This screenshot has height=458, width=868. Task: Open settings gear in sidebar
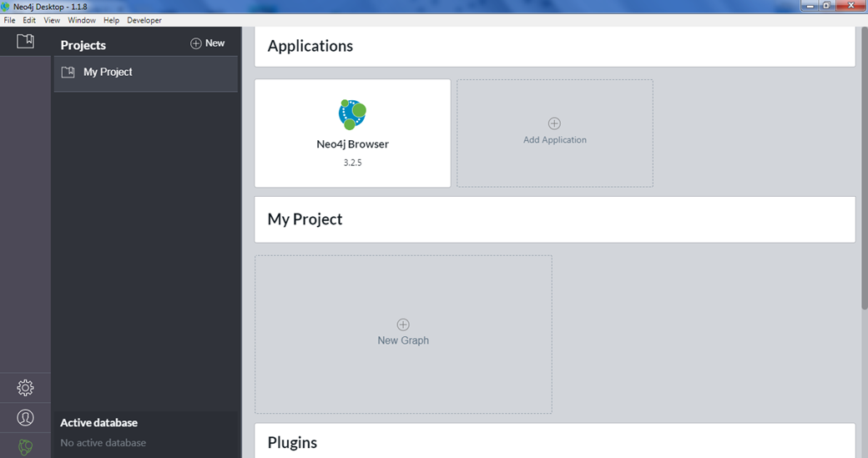(25, 388)
